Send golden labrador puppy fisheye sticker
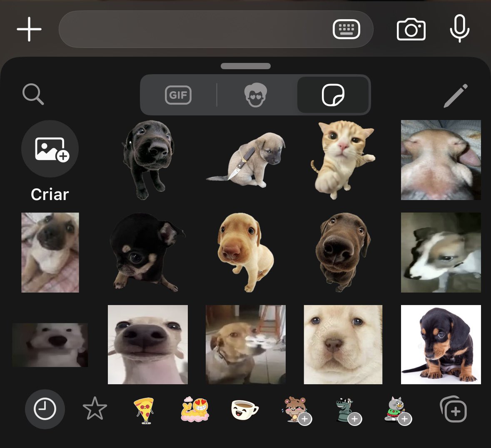Image resolution: width=491 pixels, height=448 pixels. click(246, 253)
